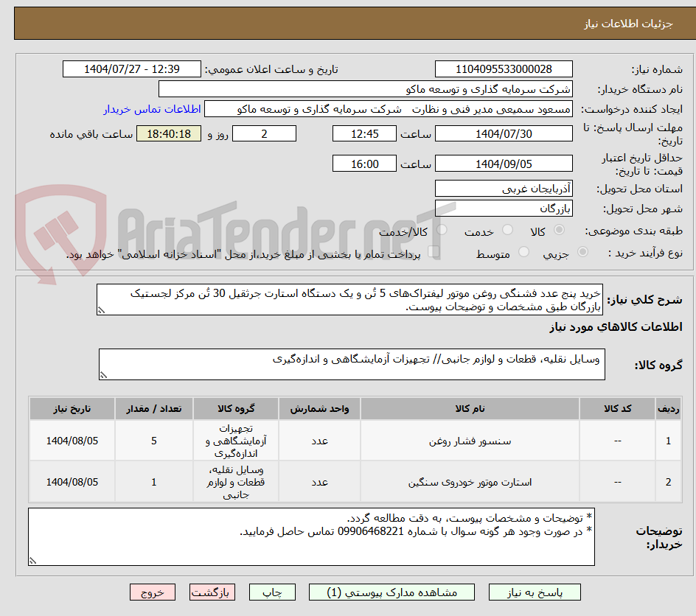Click استارت موتور خودروی سنگین item cell
The height and width of the screenshot is (616, 696).
pyautogui.click(x=470, y=482)
